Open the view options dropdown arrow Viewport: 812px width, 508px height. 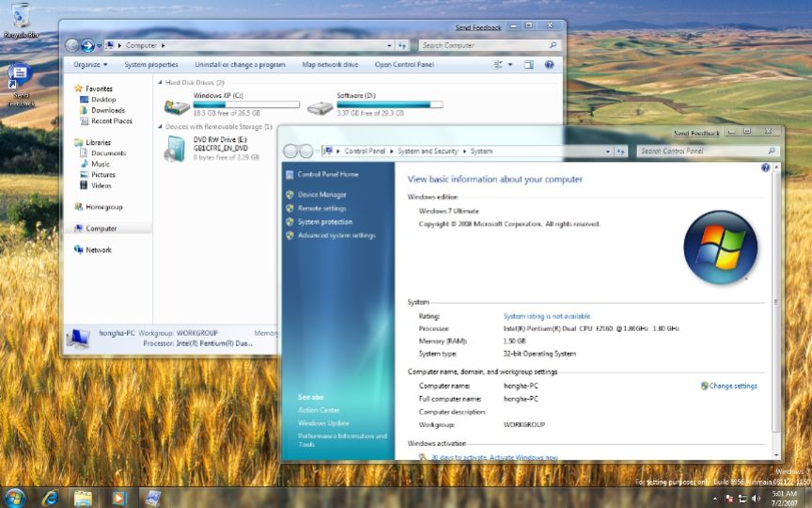tap(510, 65)
